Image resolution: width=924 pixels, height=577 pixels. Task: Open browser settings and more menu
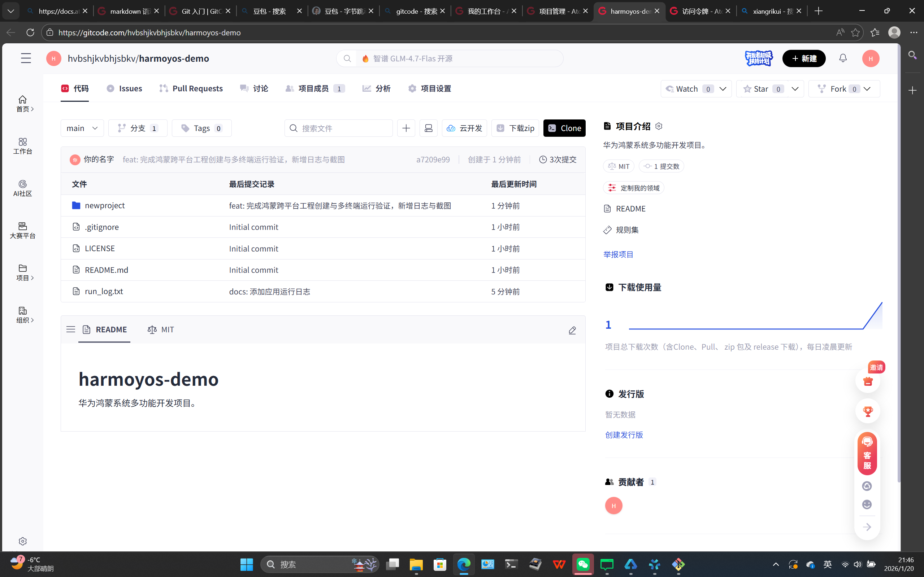tap(913, 32)
